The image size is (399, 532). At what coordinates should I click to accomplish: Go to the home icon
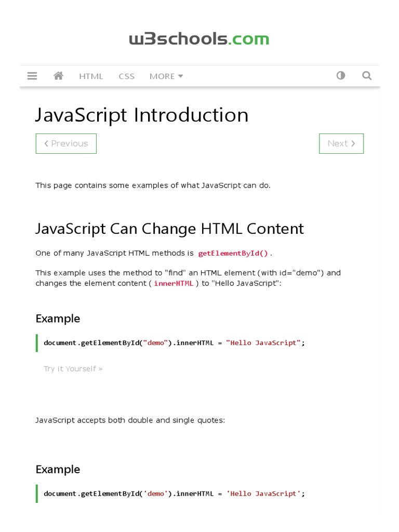tap(58, 76)
